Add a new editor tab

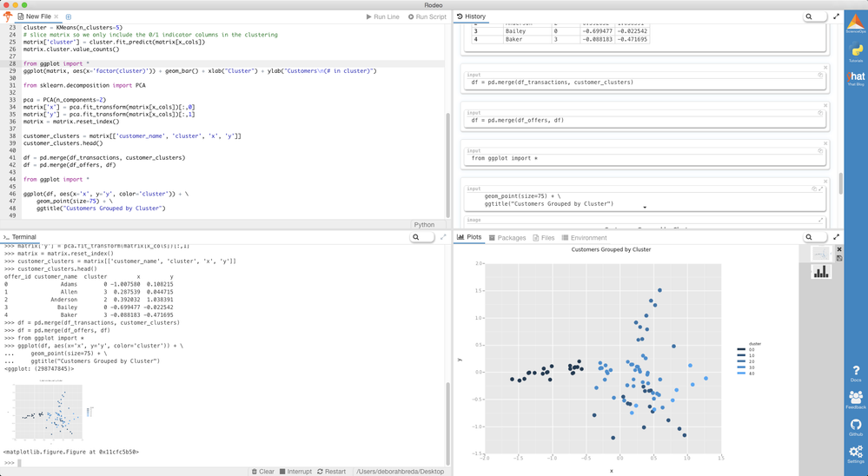pos(69,17)
